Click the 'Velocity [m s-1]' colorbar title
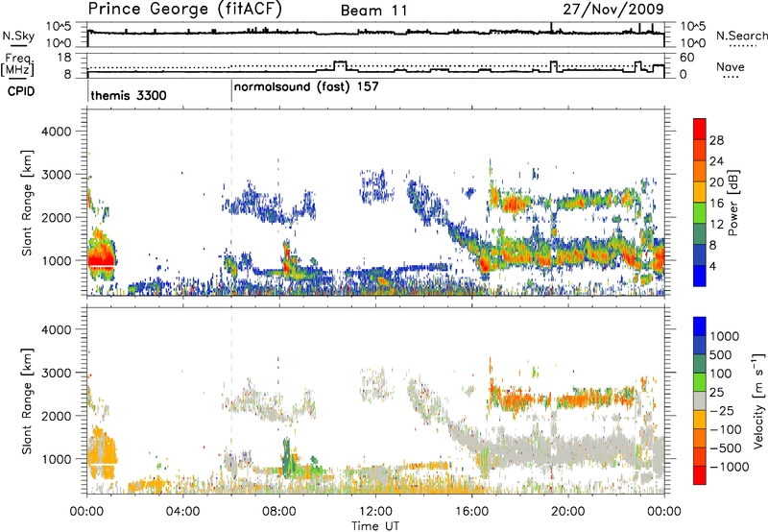 point(758,400)
